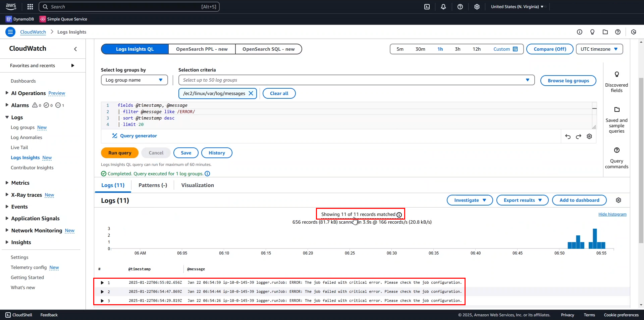Undo the last query edit
The image size is (644, 320).
click(x=568, y=136)
